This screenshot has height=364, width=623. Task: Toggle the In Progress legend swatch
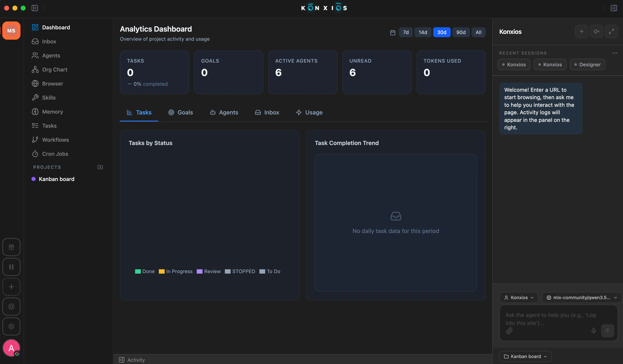click(162, 271)
